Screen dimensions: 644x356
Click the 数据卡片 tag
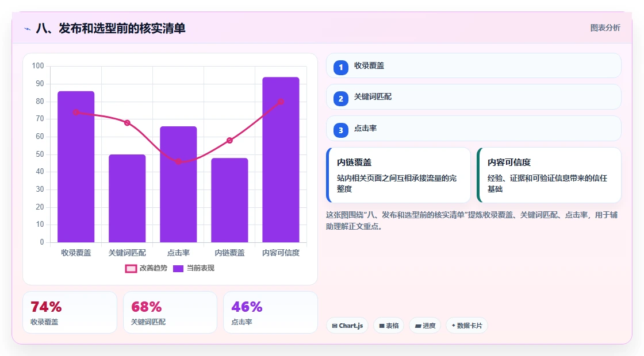click(x=466, y=326)
